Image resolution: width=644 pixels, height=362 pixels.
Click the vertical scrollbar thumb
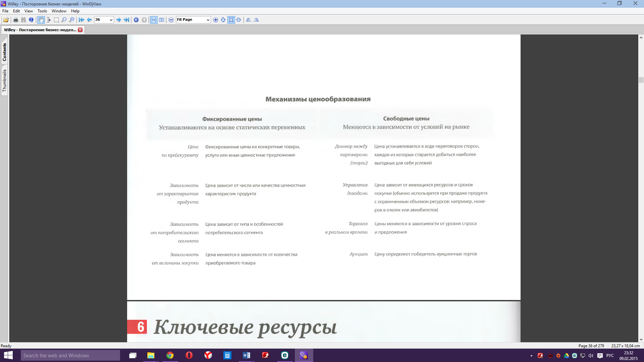641,80
